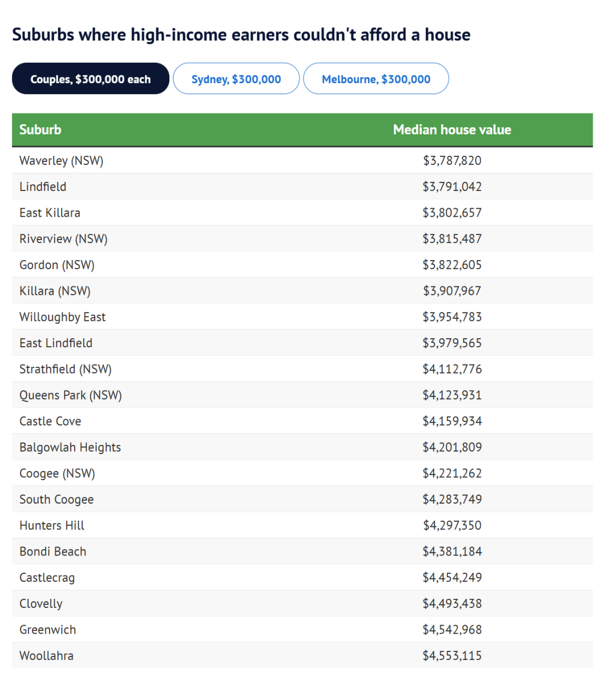616x677 pixels.
Task: Click the Riverview (NSW) entry
Action: point(63,239)
